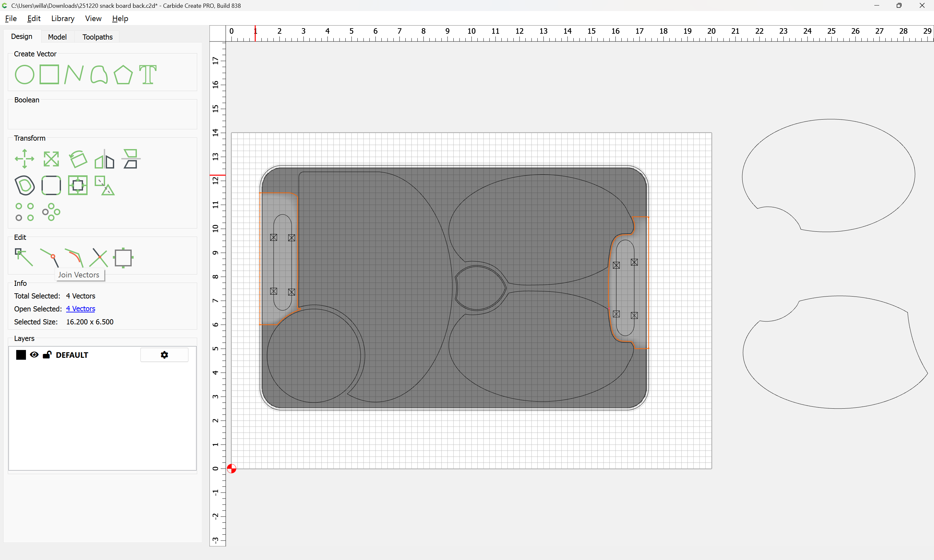Open the Library menu
This screenshot has width=934, height=560.
click(63, 18)
